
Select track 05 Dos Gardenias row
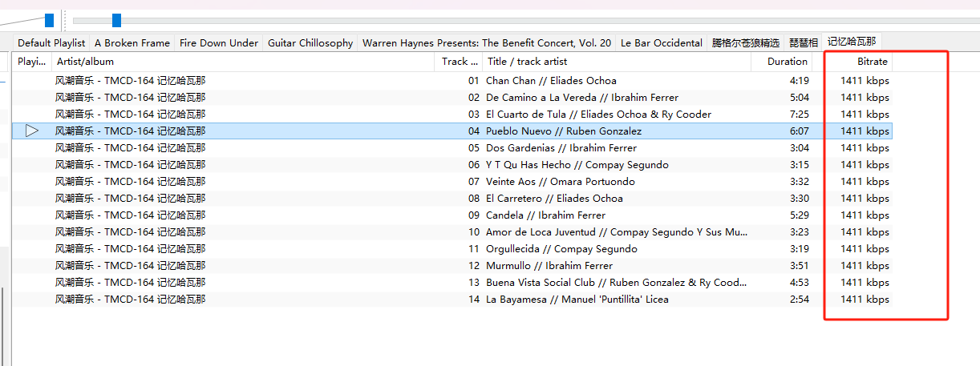[452, 147]
